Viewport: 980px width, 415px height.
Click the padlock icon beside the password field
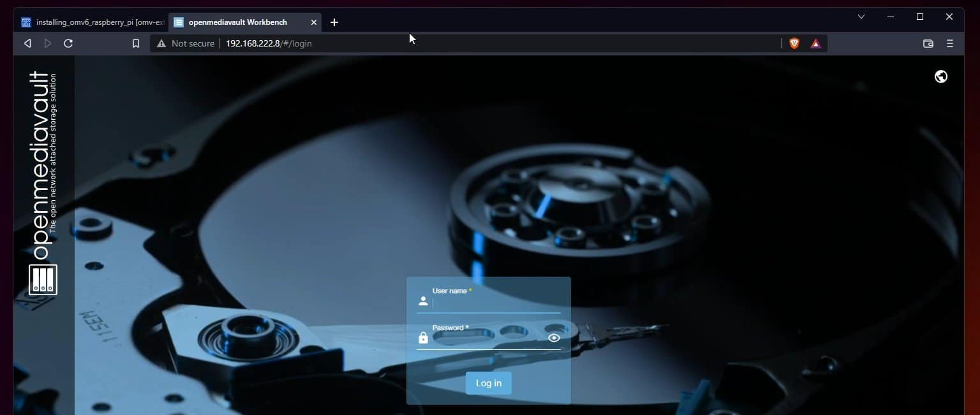(423, 338)
